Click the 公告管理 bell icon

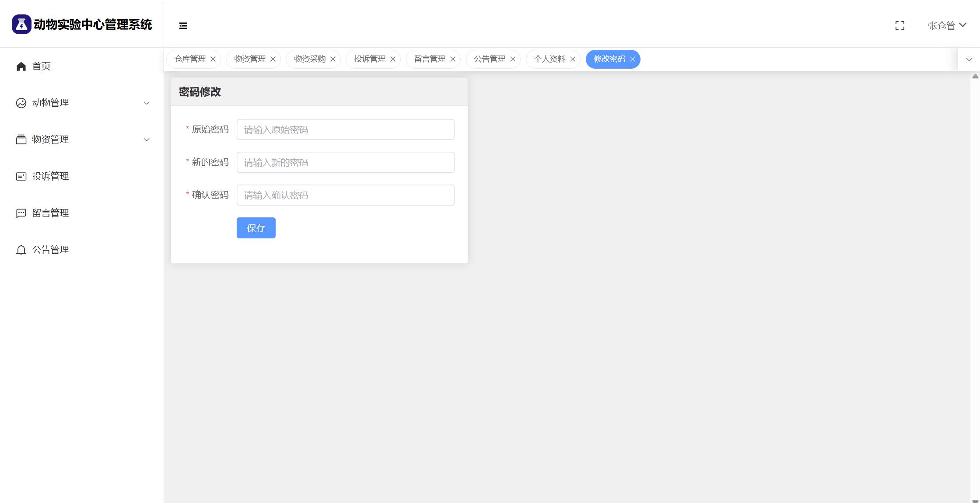click(21, 250)
